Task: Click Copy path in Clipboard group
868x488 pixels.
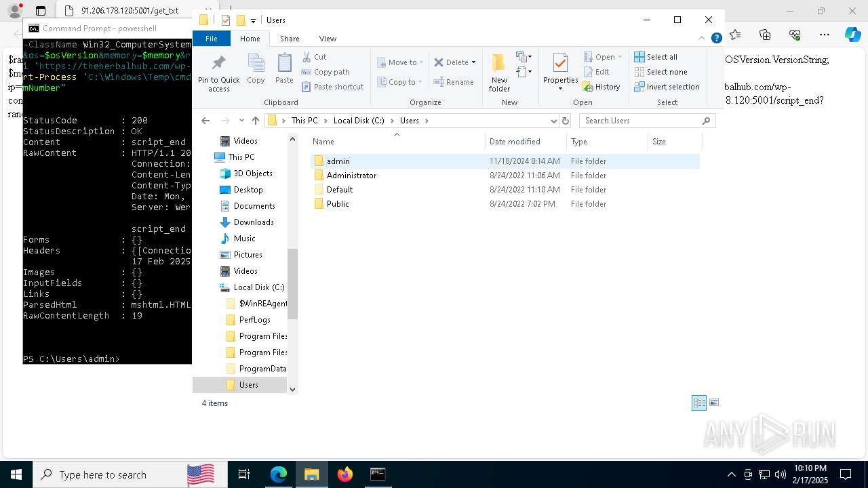Action: point(326,72)
